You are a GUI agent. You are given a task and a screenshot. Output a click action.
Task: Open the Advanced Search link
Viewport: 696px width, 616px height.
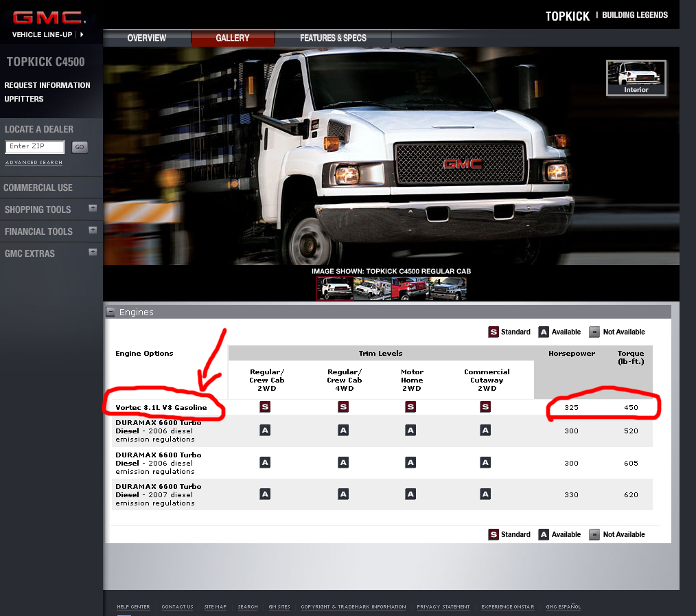(x=34, y=163)
